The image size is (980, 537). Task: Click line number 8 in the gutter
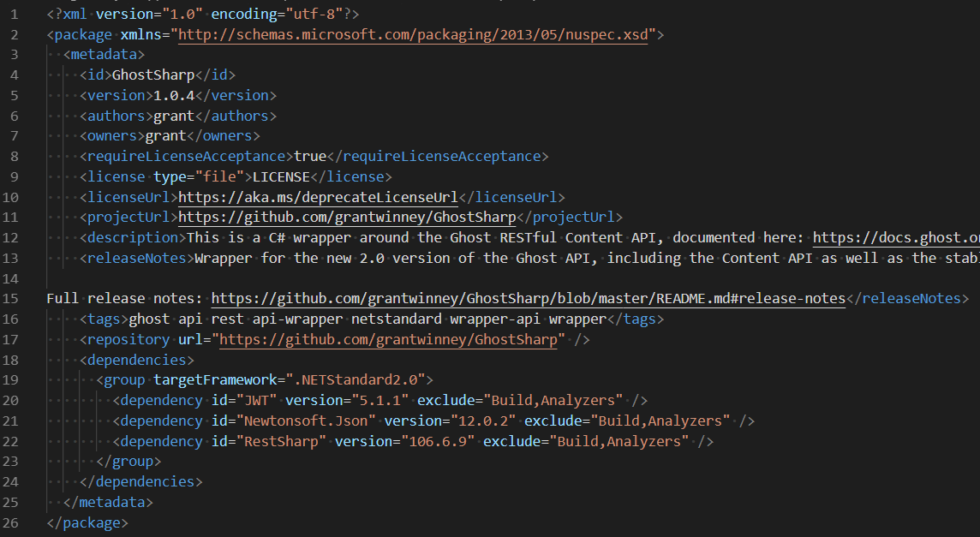click(15, 156)
